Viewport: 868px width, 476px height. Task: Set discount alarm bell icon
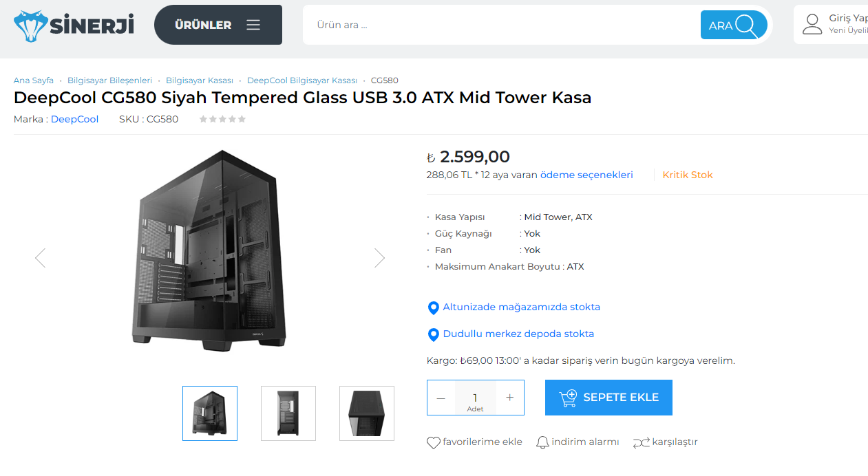542,443
